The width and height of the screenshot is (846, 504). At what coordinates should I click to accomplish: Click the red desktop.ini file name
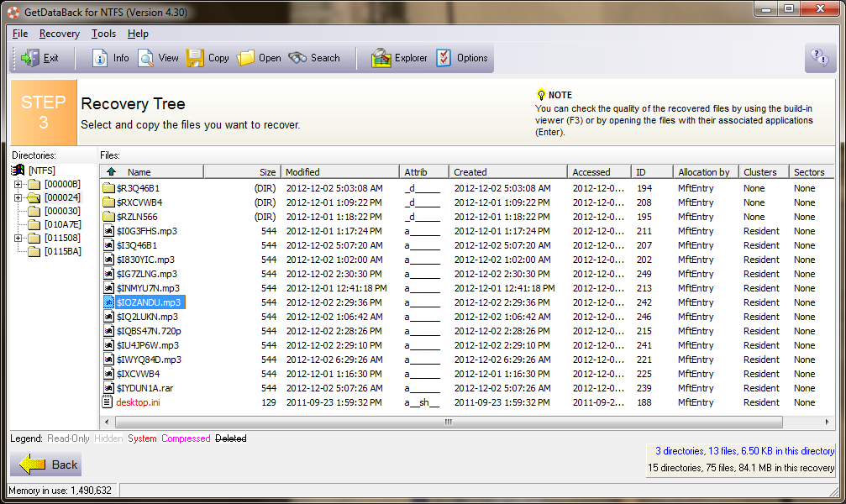tap(138, 402)
